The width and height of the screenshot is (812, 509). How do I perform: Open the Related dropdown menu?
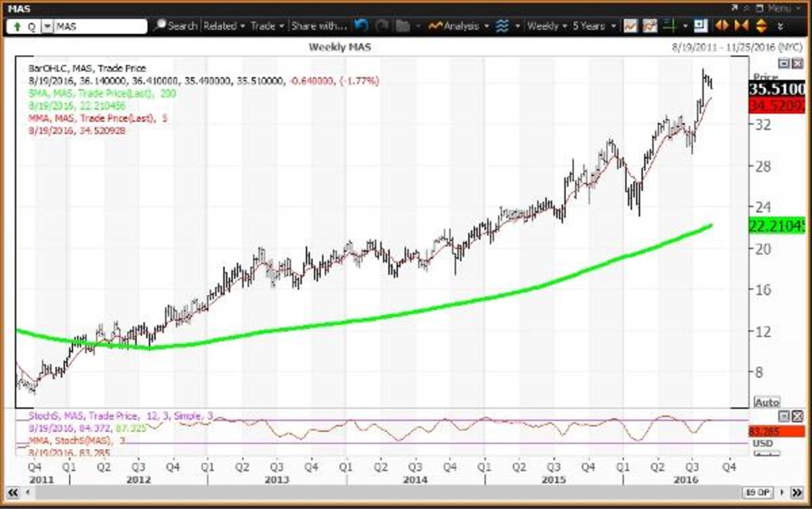pyautogui.click(x=224, y=26)
